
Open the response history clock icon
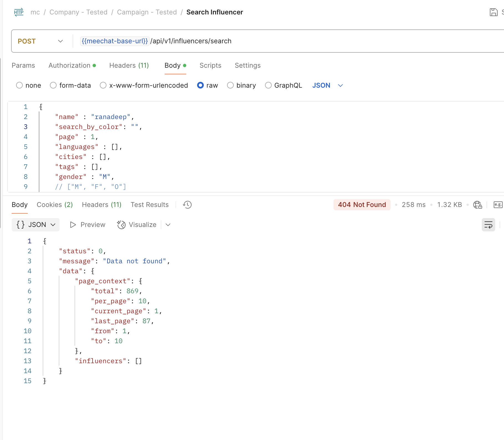[187, 205]
